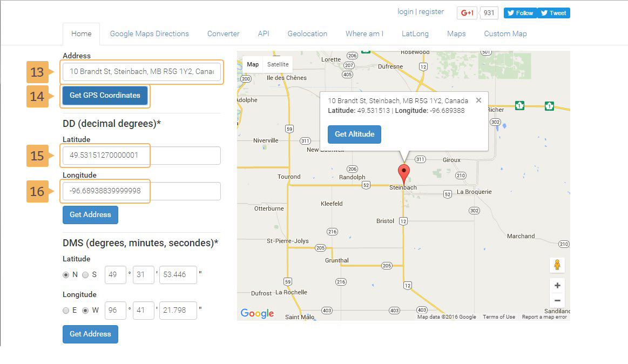This screenshot has height=364, width=628.
Task: Click the red map marker pin
Action: (403, 174)
